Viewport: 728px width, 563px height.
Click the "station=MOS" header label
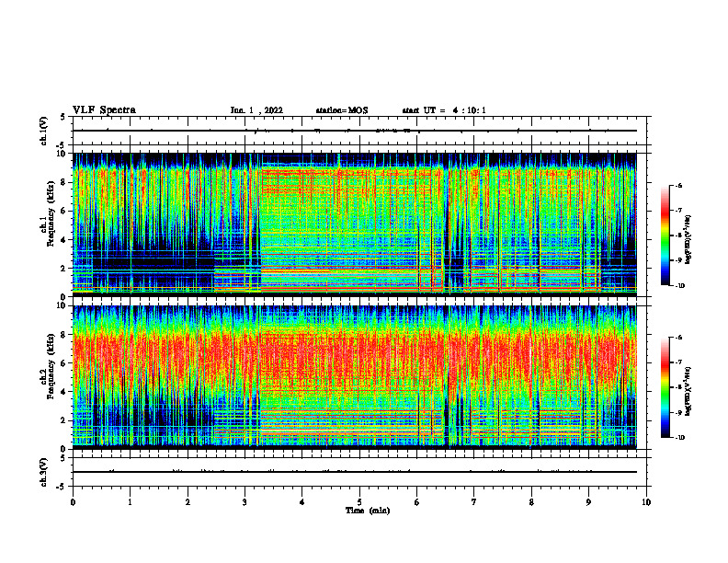coord(342,110)
